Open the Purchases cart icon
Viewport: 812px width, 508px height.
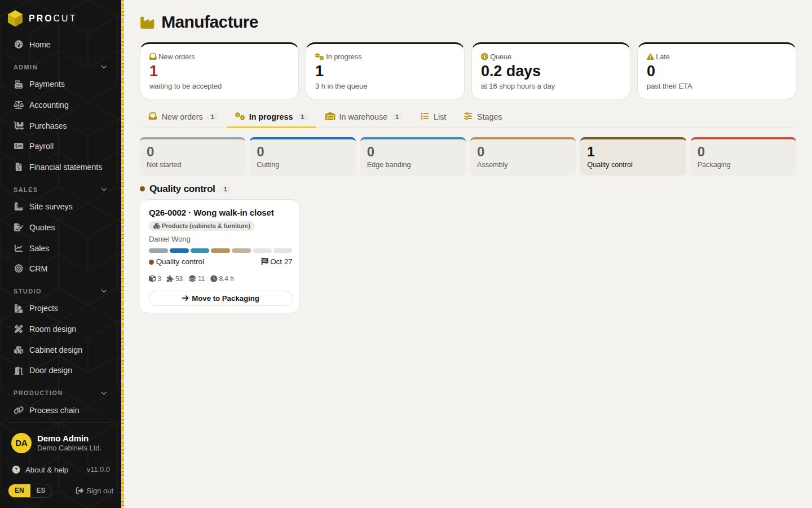19,126
